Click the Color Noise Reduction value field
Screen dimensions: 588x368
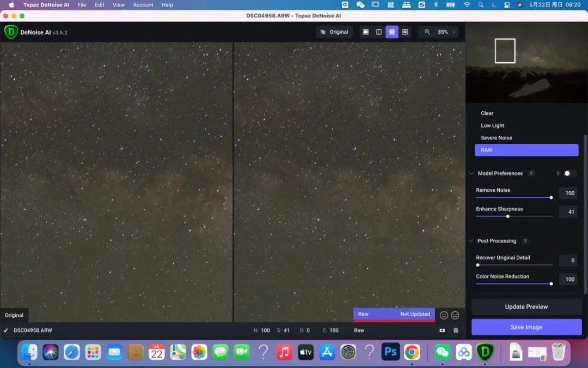click(x=568, y=279)
